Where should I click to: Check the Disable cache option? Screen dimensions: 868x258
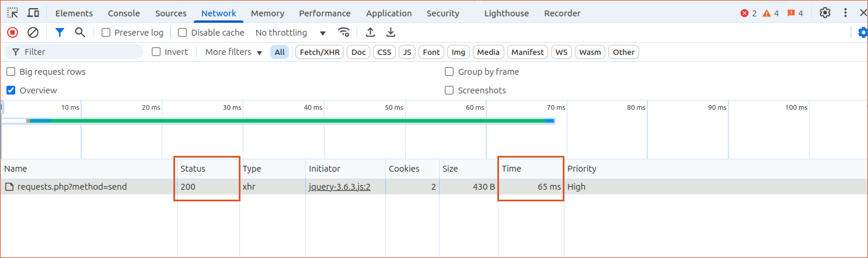[x=183, y=33]
